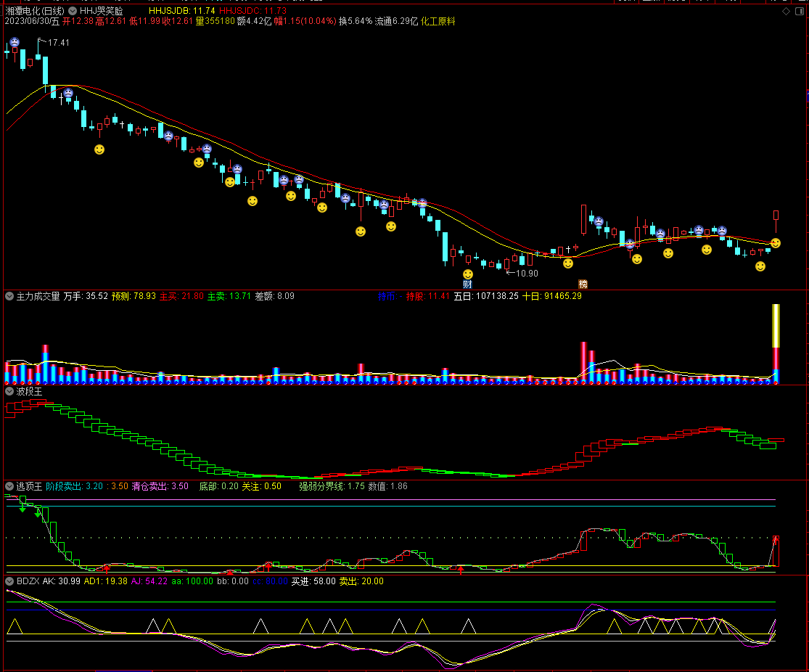The height and width of the screenshot is (672, 809).
Task: Click the 财 financial marker icon
Action: coord(467,284)
